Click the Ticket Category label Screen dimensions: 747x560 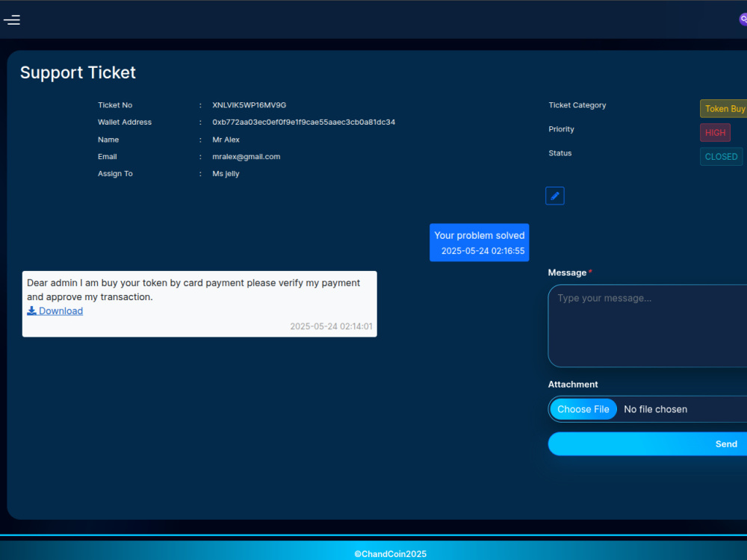point(577,105)
